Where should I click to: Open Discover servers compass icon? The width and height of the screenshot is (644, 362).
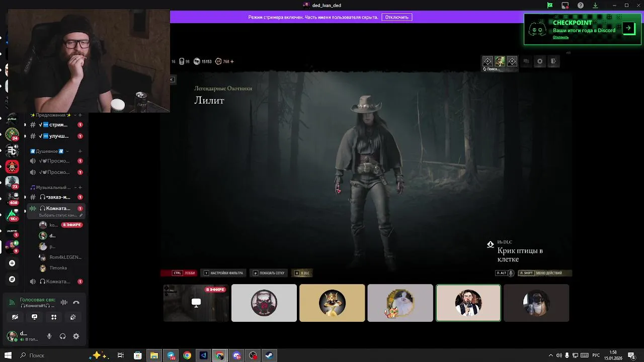pyautogui.click(x=12, y=279)
